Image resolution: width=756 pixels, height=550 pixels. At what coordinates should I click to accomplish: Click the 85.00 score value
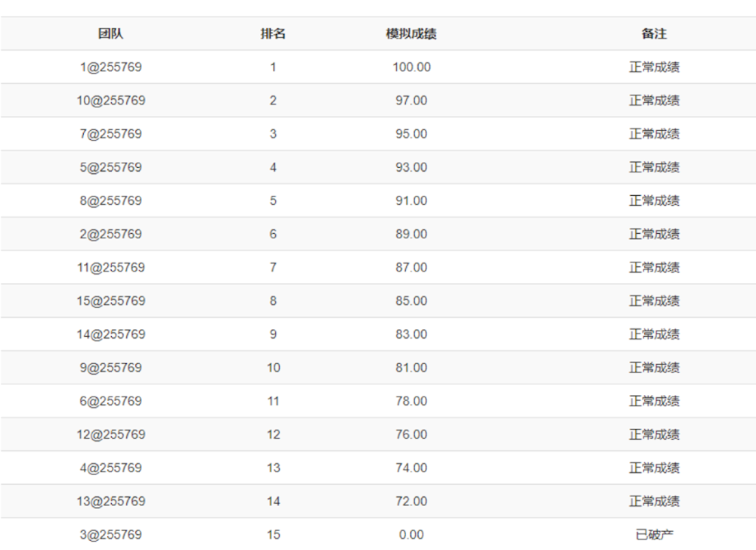pos(411,300)
